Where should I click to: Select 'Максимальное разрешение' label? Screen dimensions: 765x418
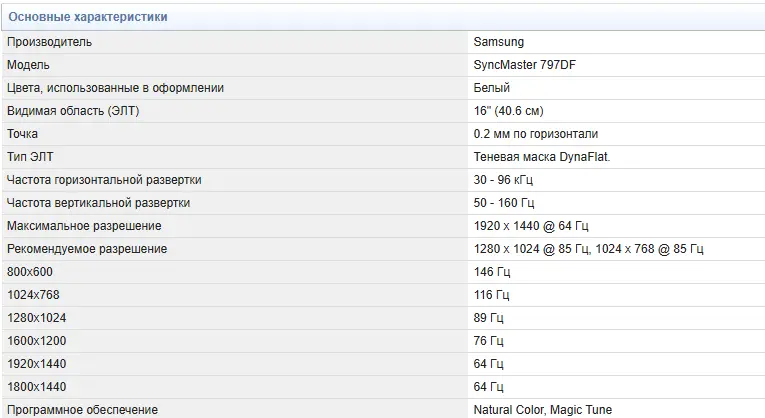[84, 226]
